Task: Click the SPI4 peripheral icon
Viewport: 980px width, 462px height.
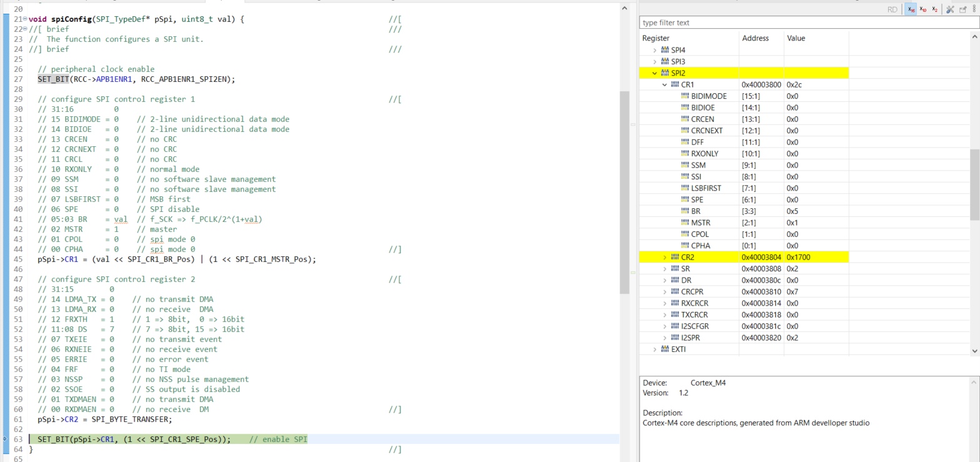Action: pyautogui.click(x=665, y=50)
